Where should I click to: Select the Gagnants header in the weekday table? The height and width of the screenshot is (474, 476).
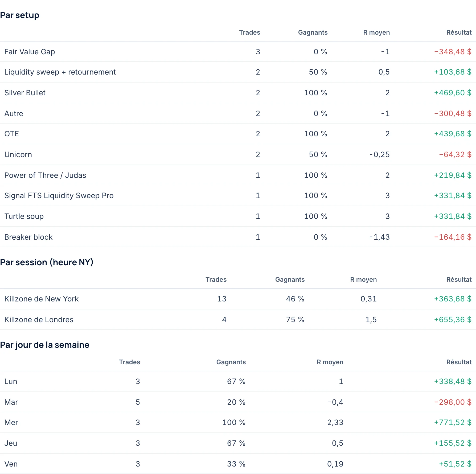pos(231,362)
